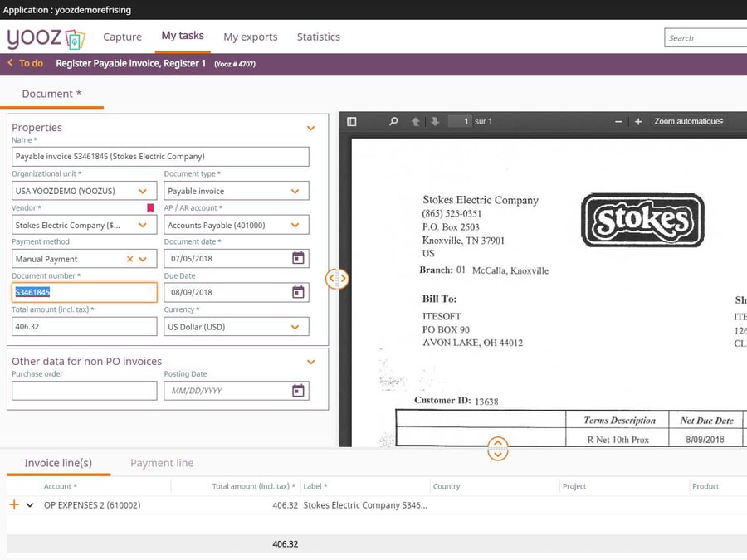Open the calendar picker for Document date
Viewport: 747px width, 560px height.
(297, 258)
